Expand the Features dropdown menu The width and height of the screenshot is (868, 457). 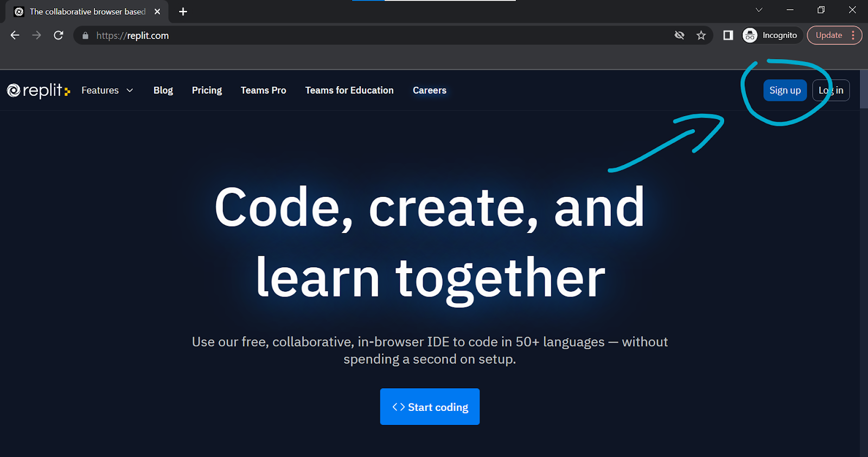click(x=107, y=91)
